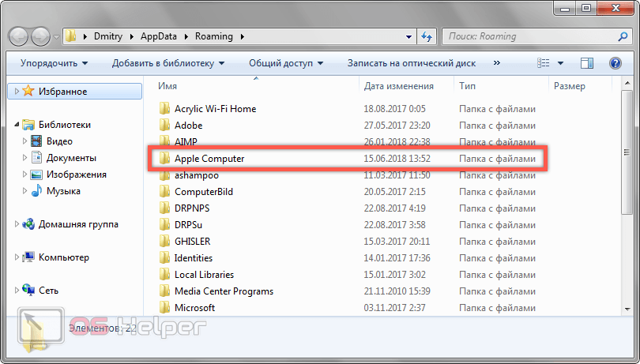
Task: Open the Упорядочить dropdown menu
Action: (x=54, y=63)
